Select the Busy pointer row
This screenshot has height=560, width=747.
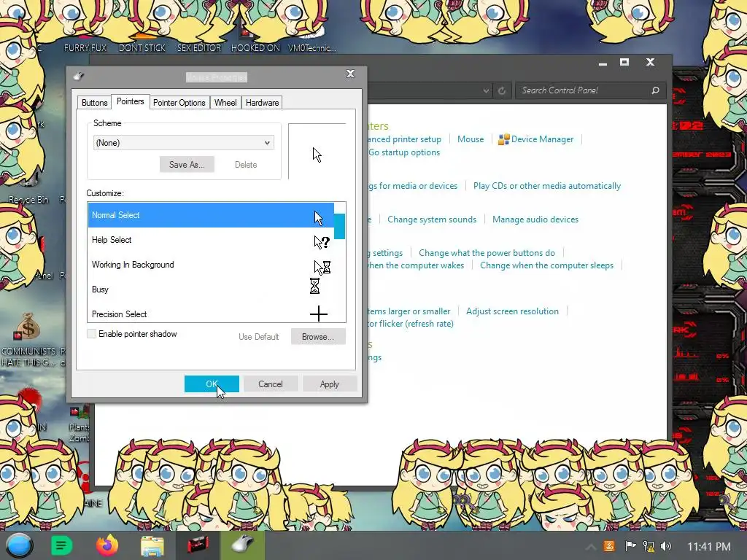211,289
